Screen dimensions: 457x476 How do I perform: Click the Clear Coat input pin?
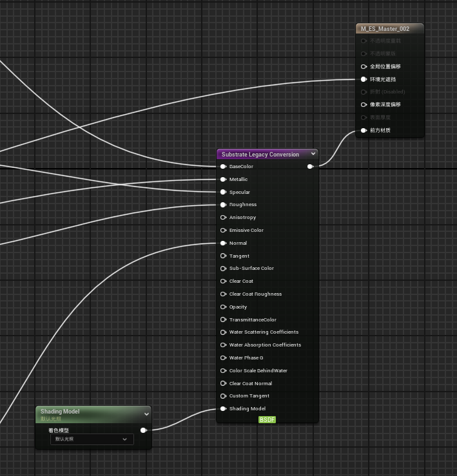point(223,281)
